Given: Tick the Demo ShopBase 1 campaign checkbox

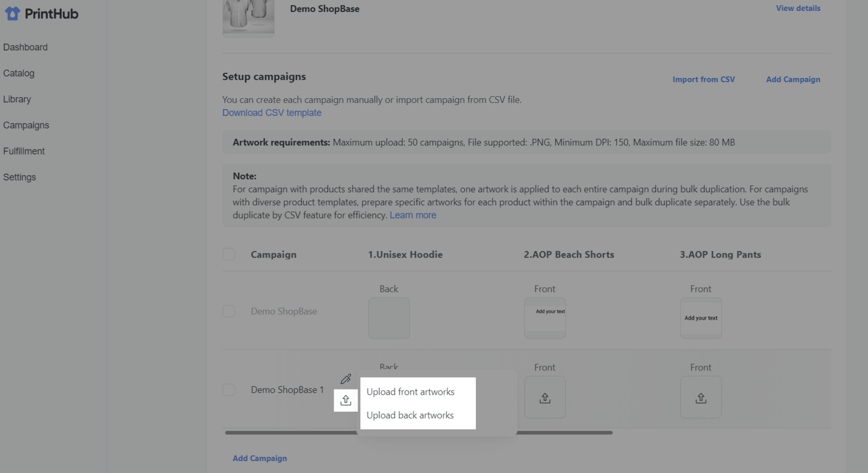Looking at the screenshot, I should tap(229, 390).
